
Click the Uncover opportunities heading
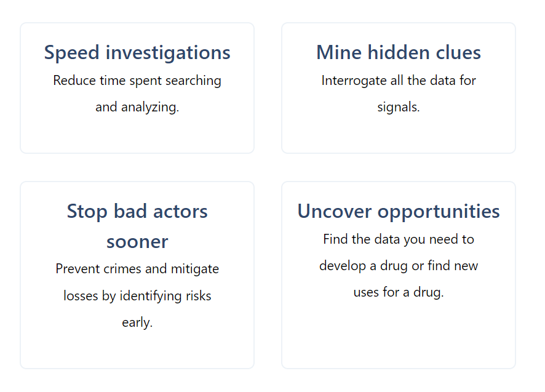(399, 212)
